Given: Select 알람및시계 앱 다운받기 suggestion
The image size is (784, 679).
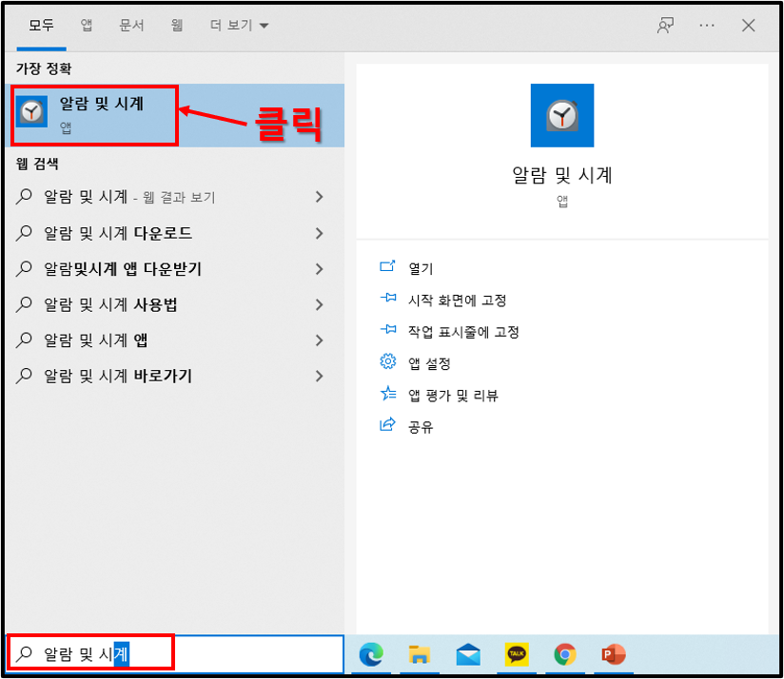Looking at the screenshot, I should (x=175, y=269).
